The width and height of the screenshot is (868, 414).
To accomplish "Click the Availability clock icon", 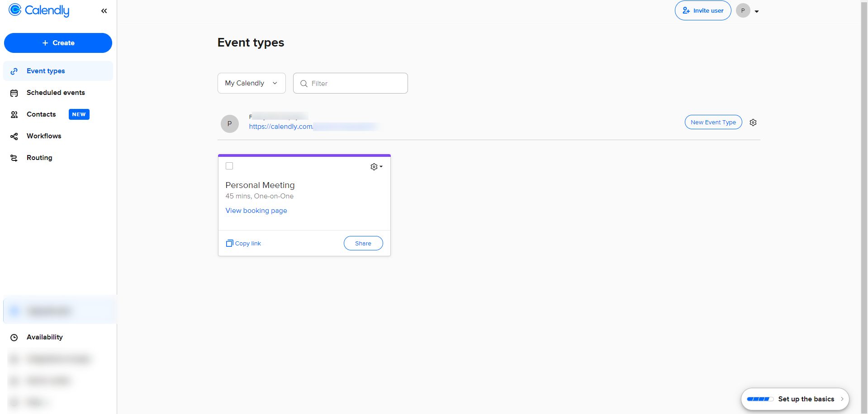I will tap(14, 338).
